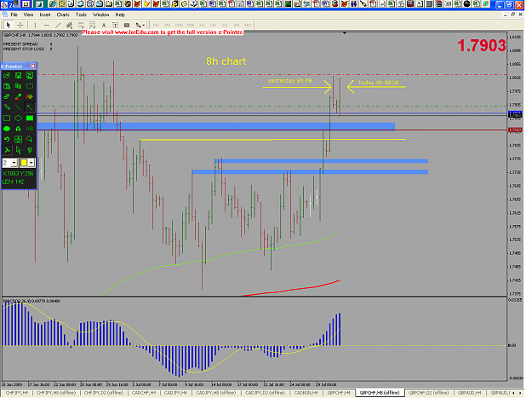Click the 'today 8h BEOB' chart label
This screenshot has width=532, height=398.
(379, 83)
